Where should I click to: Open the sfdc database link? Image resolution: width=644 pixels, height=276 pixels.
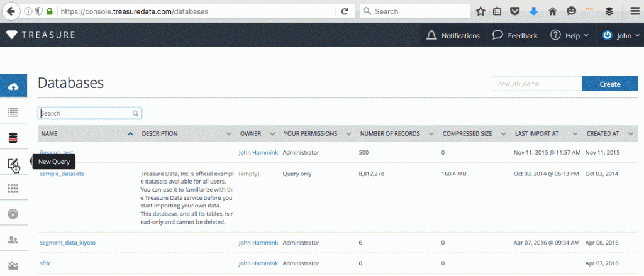pos(45,263)
